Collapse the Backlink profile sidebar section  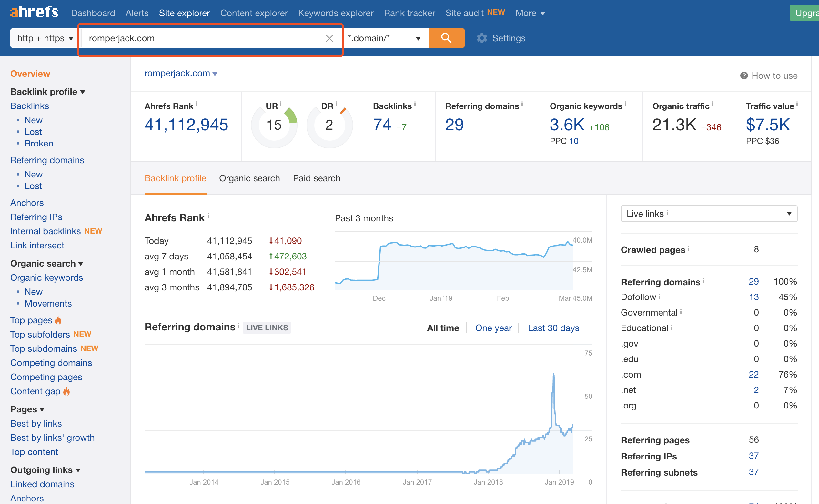[x=48, y=92]
